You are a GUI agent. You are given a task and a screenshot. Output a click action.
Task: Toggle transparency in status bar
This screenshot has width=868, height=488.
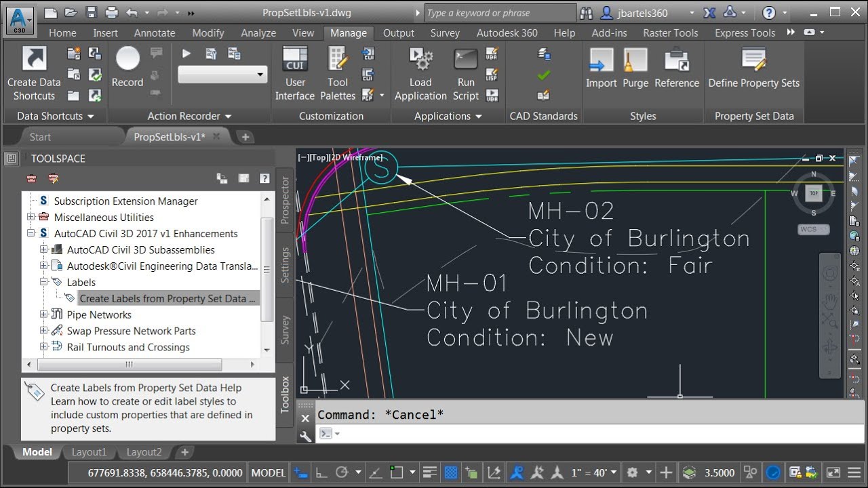[x=450, y=472]
